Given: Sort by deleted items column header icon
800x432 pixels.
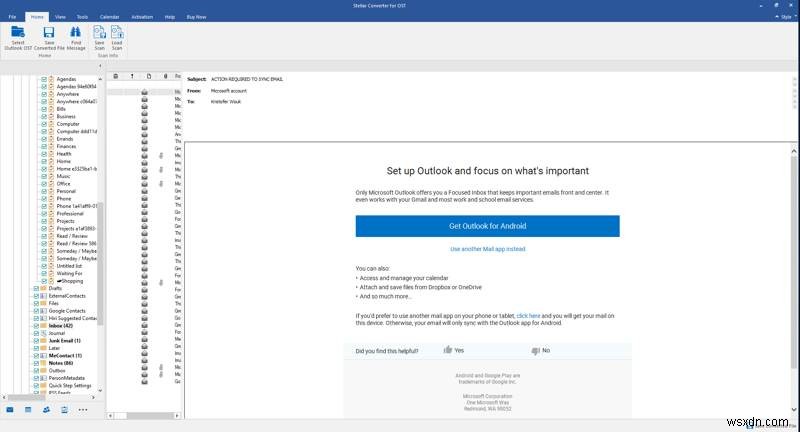Looking at the screenshot, I should click(x=116, y=76).
